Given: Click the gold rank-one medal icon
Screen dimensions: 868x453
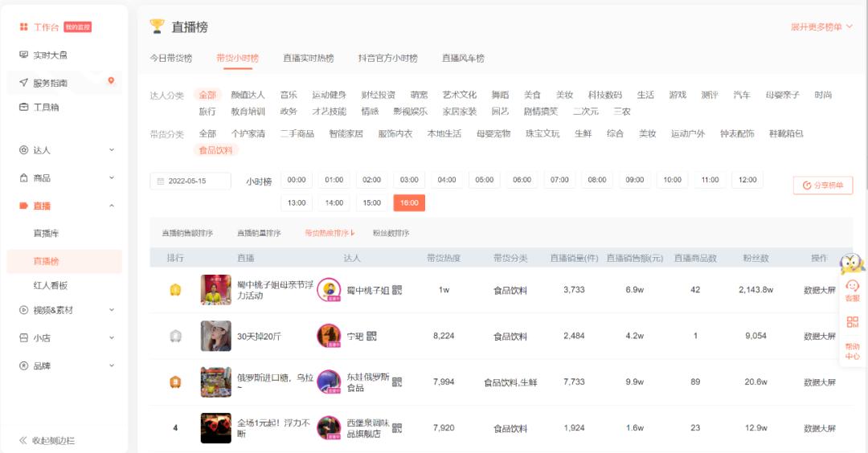Looking at the screenshot, I should click(175, 290).
